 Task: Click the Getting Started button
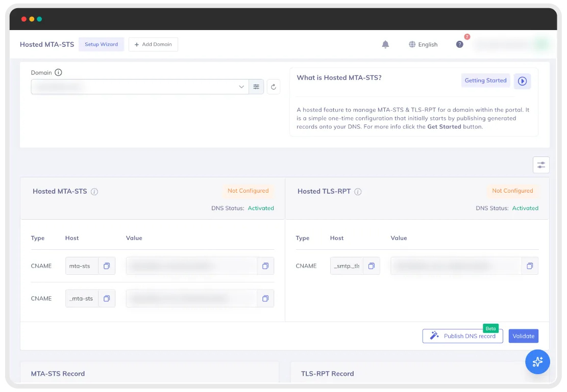point(485,81)
